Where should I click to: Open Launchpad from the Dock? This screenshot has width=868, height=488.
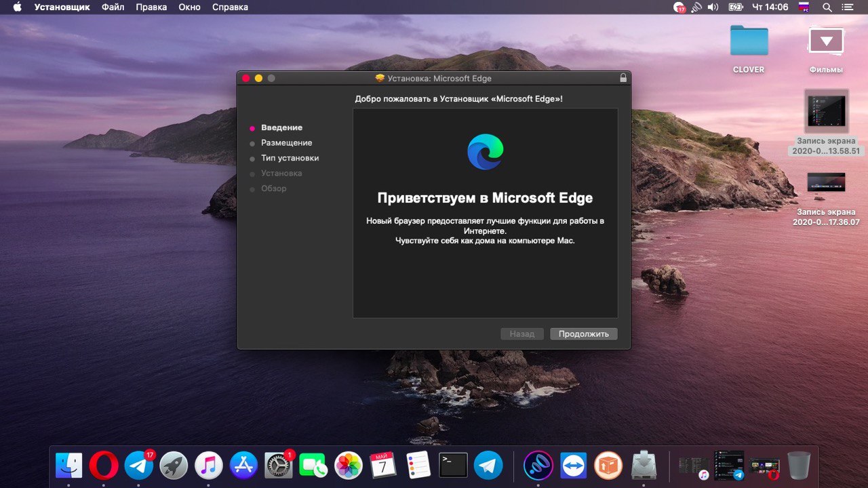174,466
